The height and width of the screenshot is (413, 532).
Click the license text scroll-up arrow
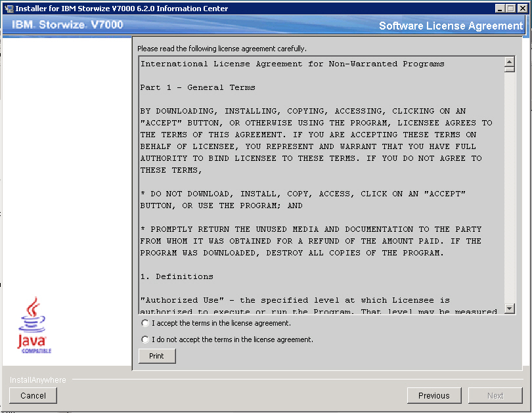pyautogui.click(x=509, y=62)
